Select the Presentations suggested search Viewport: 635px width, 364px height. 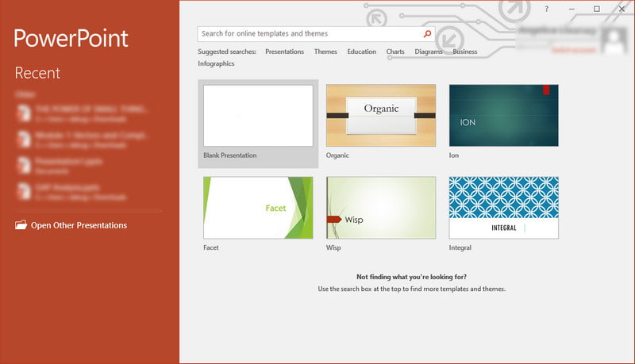(x=284, y=52)
